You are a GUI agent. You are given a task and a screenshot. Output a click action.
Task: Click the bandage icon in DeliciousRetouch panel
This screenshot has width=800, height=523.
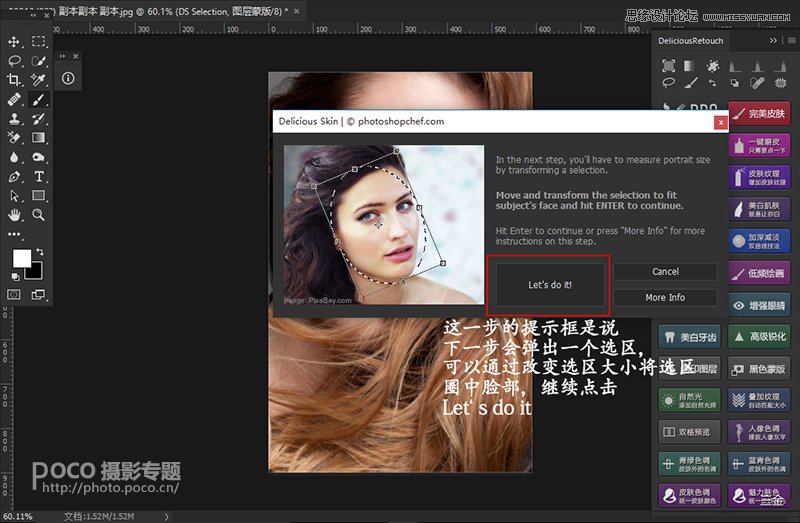click(758, 82)
